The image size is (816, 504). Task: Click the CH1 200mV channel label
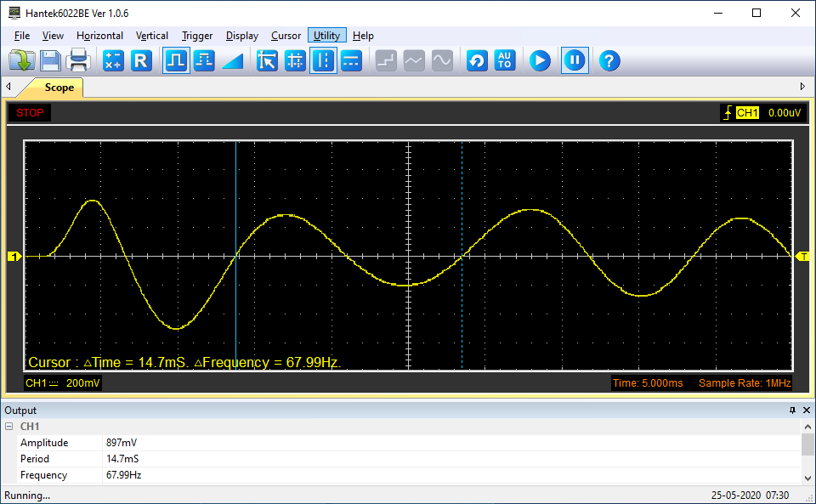(62, 383)
